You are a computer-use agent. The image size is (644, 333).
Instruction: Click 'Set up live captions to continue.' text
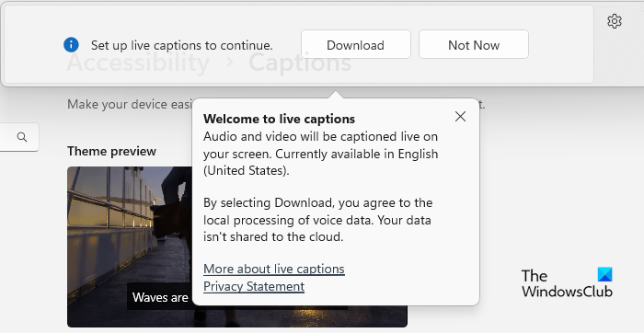182,45
